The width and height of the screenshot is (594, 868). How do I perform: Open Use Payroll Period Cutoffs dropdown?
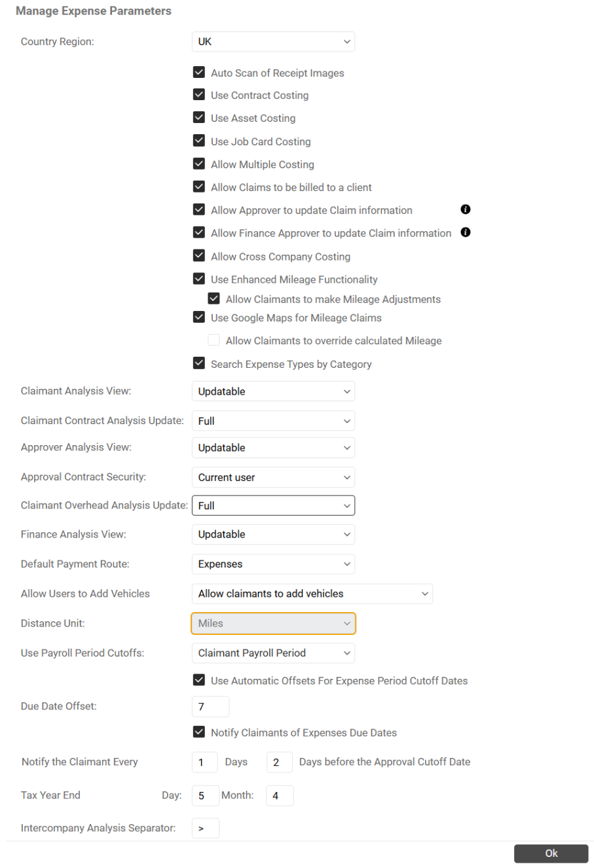click(x=273, y=653)
